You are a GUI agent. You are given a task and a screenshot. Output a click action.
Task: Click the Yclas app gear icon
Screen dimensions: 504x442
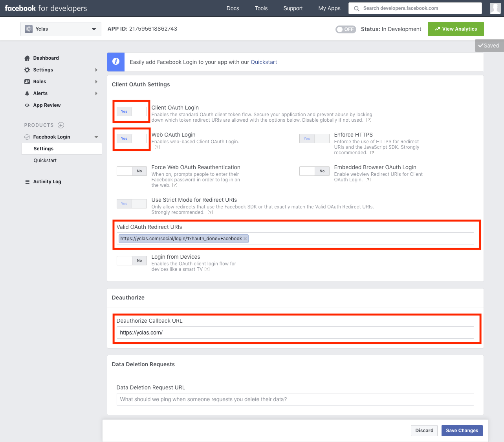[29, 29]
